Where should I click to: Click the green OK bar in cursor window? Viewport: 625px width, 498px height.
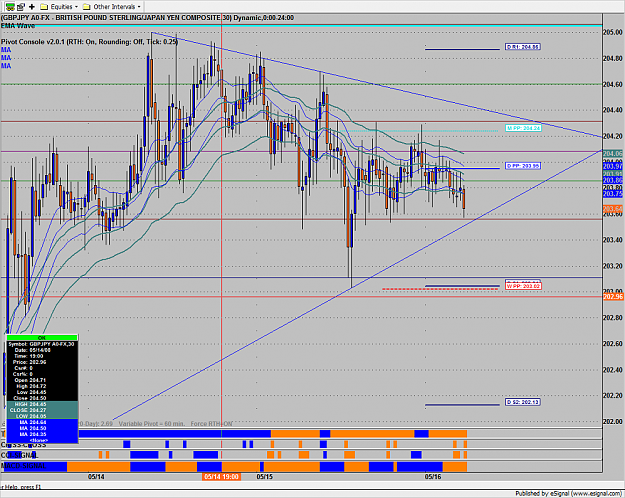tap(42, 338)
